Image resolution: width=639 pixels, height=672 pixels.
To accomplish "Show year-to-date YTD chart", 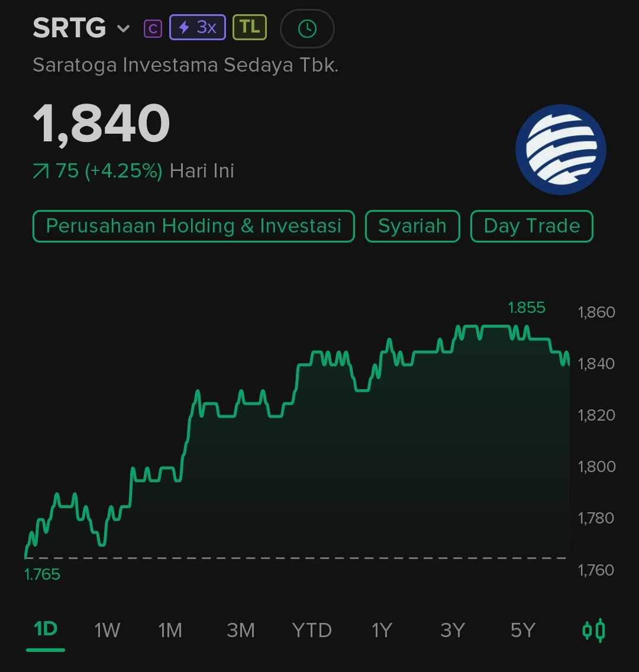I will pos(312,631).
